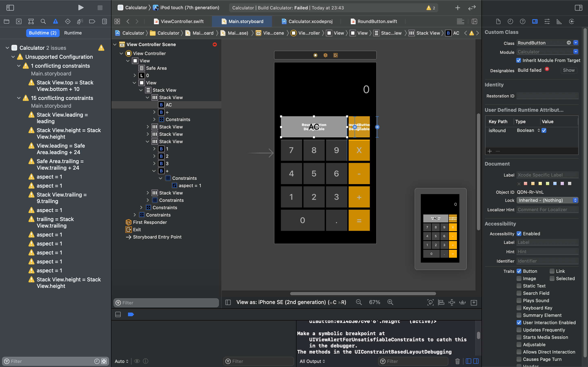This screenshot has height=367, width=588.
Task: Expand the ÷ button in outline
Action: click(x=154, y=112)
